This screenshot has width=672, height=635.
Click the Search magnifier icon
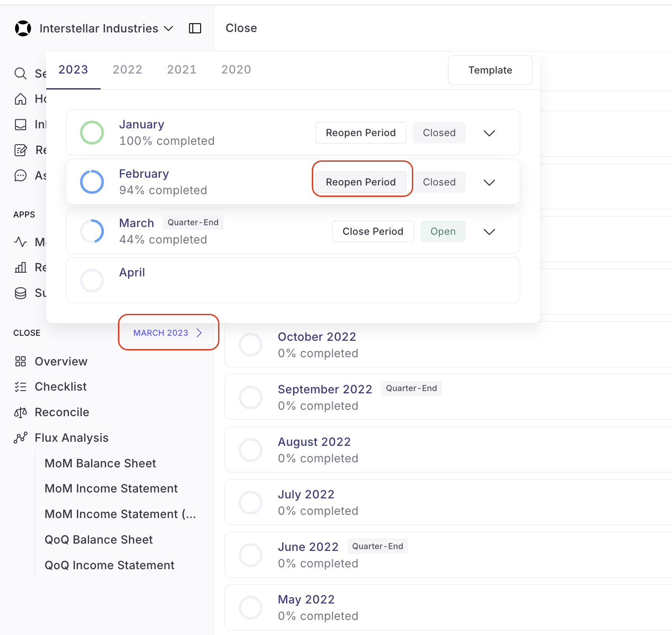coord(21,74)
